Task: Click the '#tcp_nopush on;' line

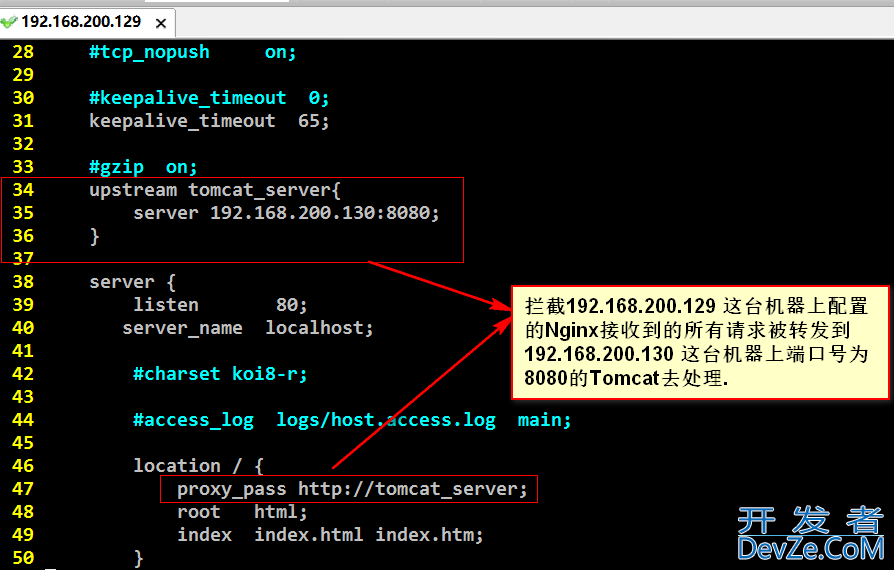Action: tap(193, 52)
